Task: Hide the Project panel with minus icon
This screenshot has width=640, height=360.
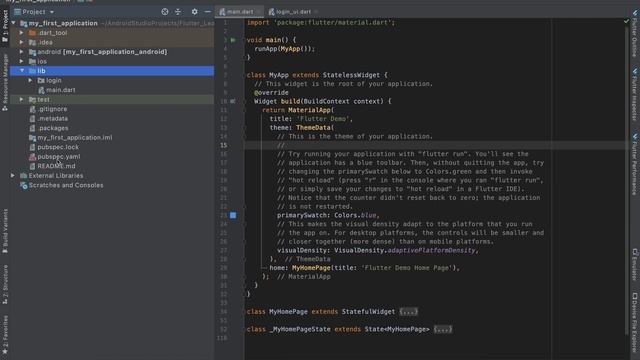Action: (207, 12)
